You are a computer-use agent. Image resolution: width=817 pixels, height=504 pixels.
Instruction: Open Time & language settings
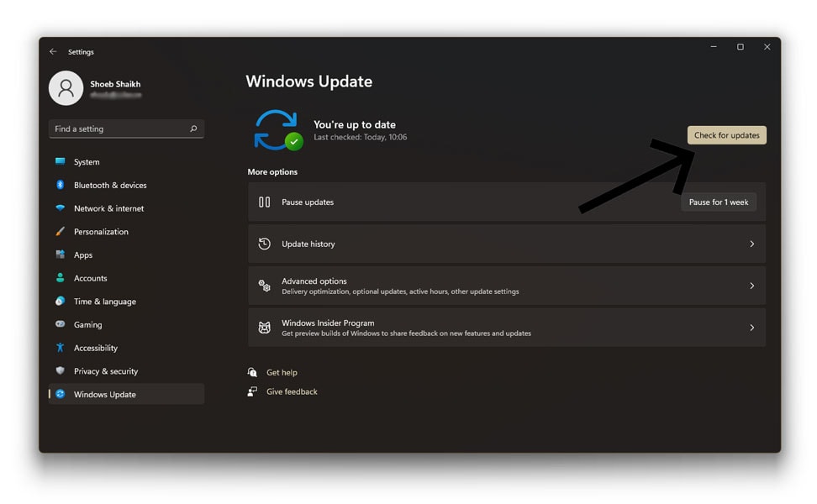[126, 302]
